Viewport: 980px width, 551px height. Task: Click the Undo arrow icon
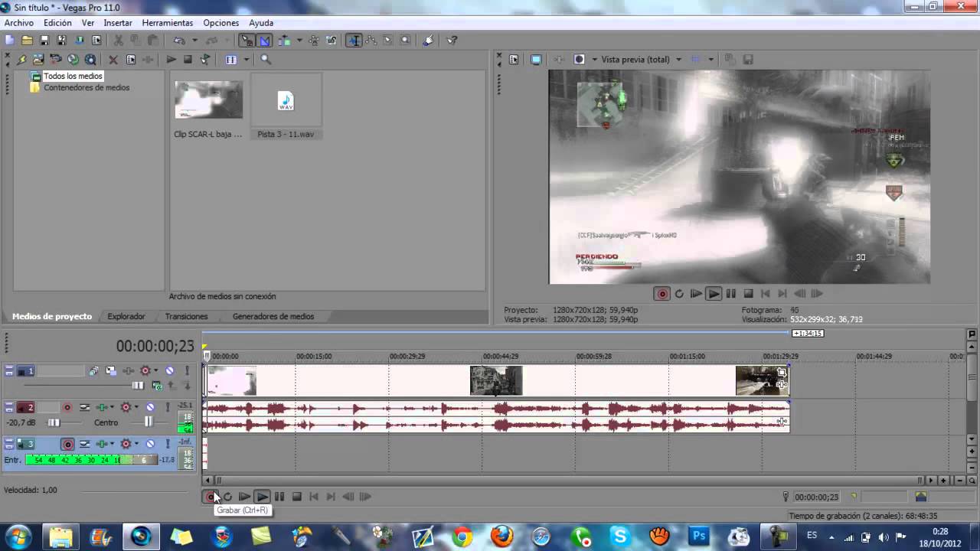click(x=179, y=40)
